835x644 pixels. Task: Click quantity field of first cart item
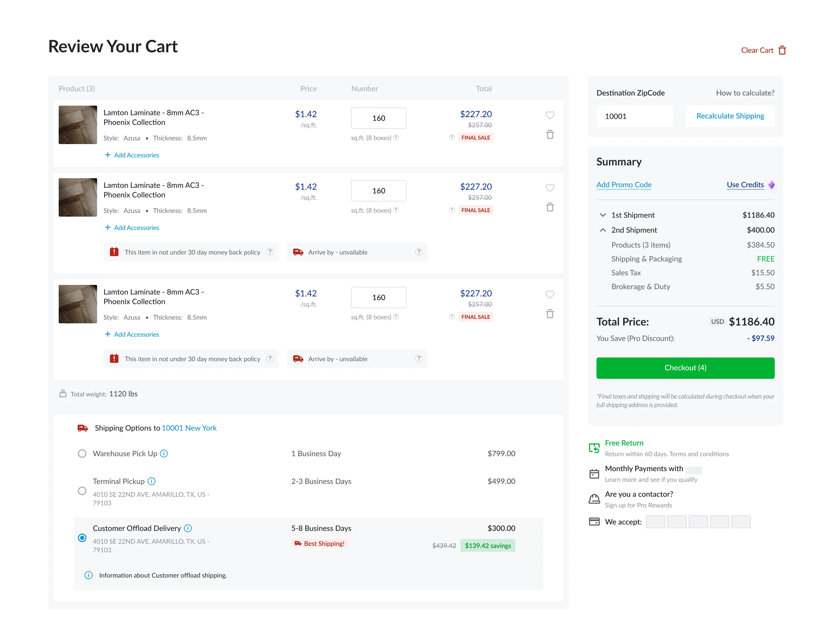(x=379, y=118)
